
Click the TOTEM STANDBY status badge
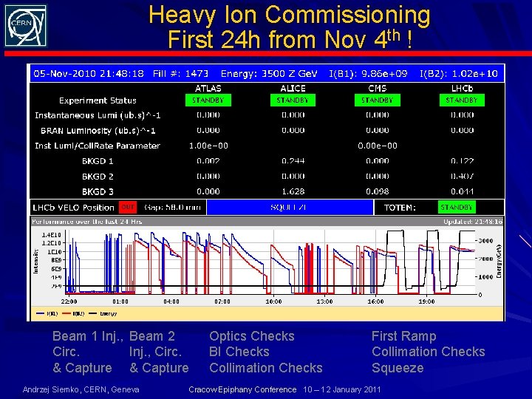pos(457,208)
